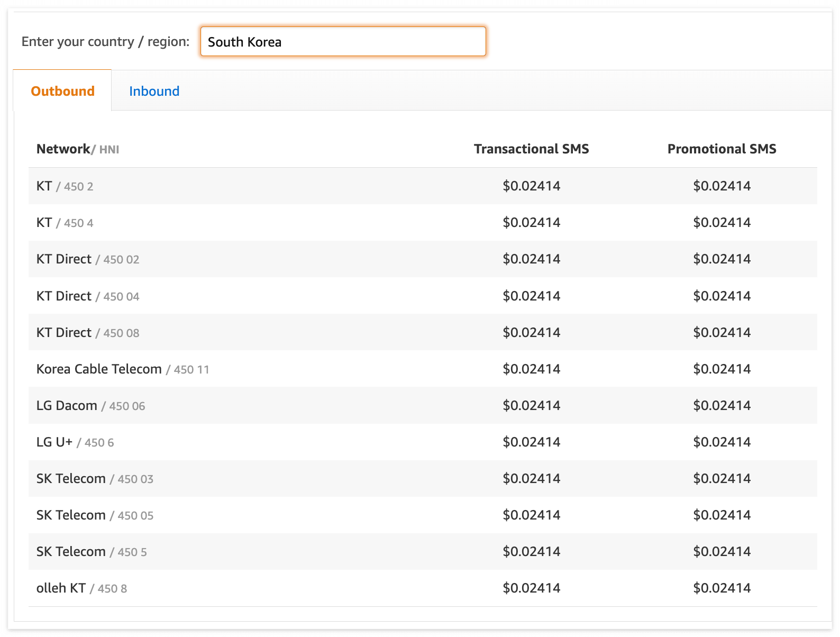The image size is (840, 637).
Task: Select the SK Telecom / 450 05 row
Action: pos(423,515)
